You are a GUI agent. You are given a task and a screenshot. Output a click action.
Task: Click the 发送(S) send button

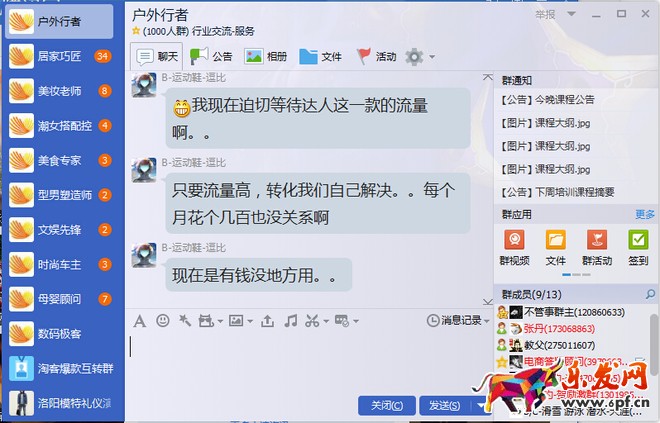446,405
